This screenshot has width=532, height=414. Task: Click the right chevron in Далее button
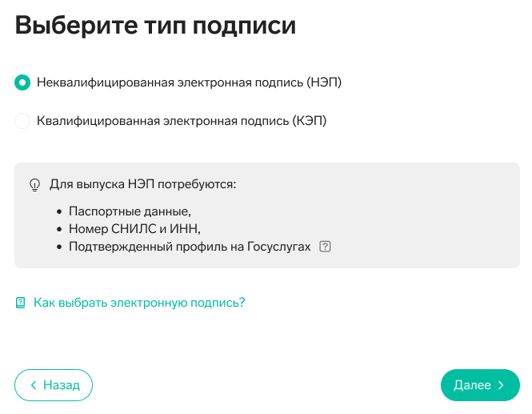pos(501,385)
